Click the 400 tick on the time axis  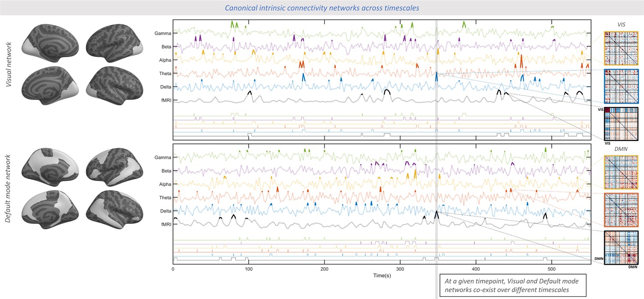(476, 269)
